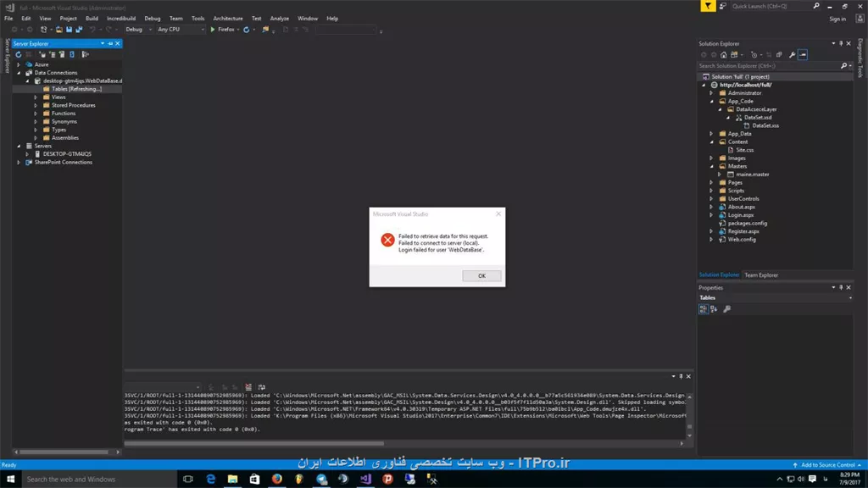Select Tables (Refreshing...) node in Server Explorer
Viewport: 868px width, 488px height.
[76, 88]
